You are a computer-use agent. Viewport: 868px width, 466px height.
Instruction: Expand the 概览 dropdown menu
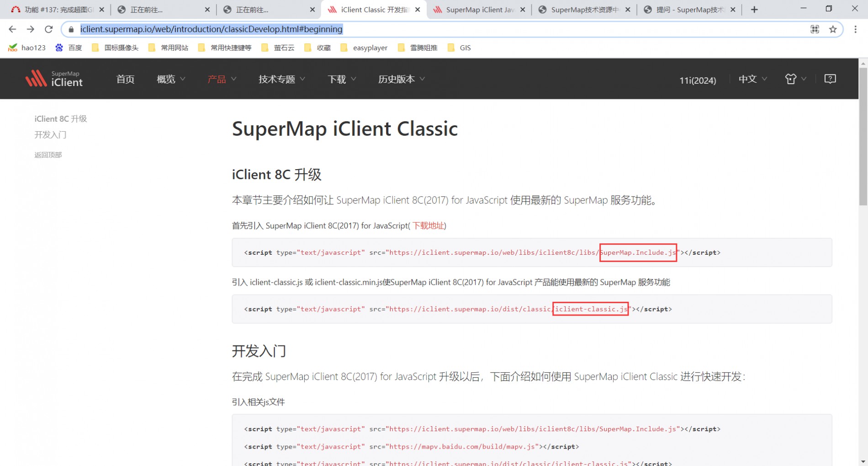[171, 79]
